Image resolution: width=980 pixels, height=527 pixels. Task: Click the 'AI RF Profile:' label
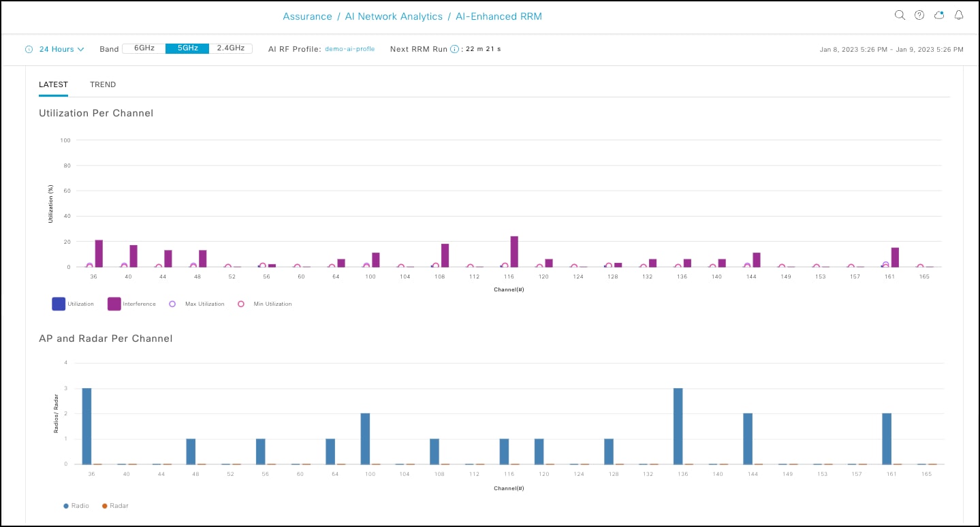[x=295, y=49]
